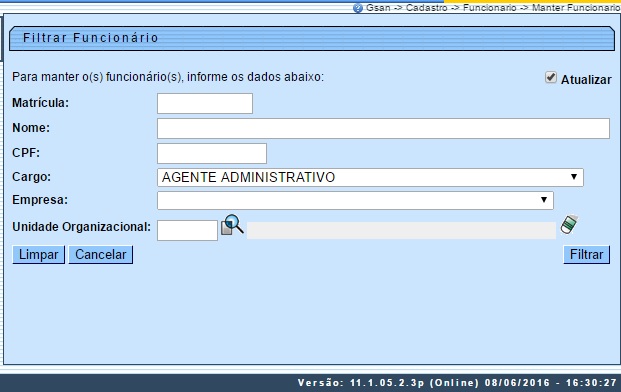Click the 'Filtrar Funcionário' header title
The width and height of the screenshot is (621, 392).
pos(91,38)
